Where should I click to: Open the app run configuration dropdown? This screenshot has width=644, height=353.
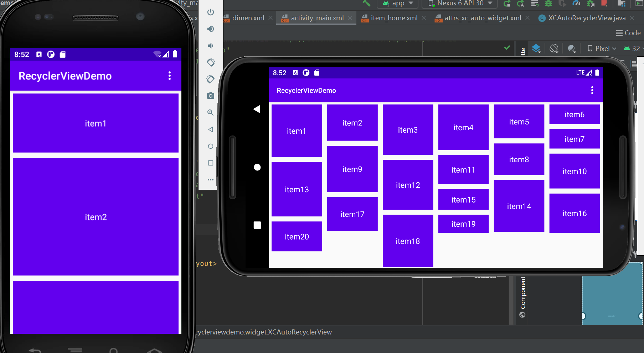coord(397,4)
